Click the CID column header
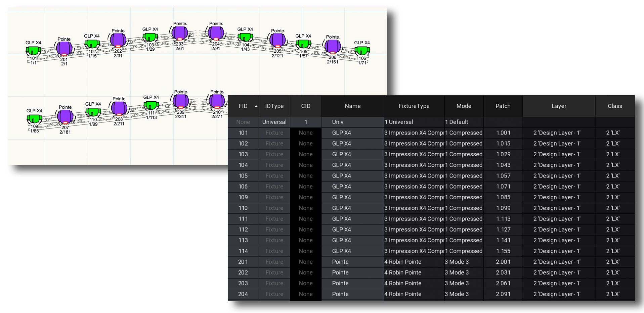The height and width of the screenshot is (313, 644). click(x=306, y=106)
